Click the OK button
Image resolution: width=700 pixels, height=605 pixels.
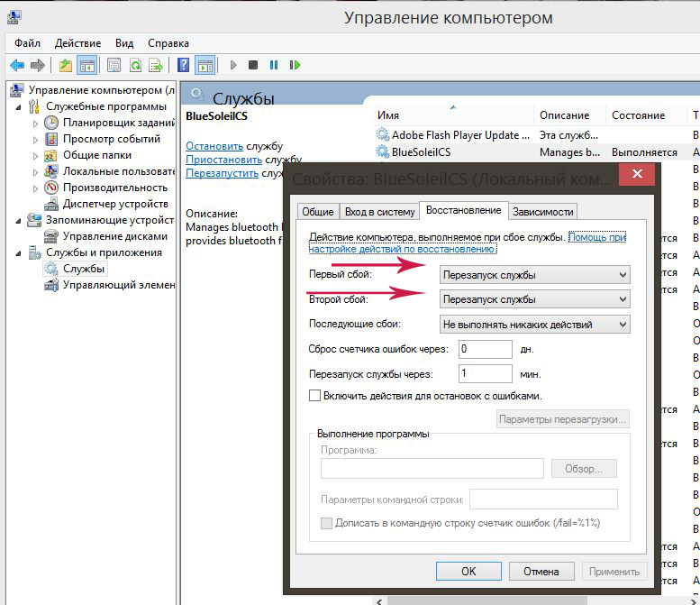(x=468, y=571)
